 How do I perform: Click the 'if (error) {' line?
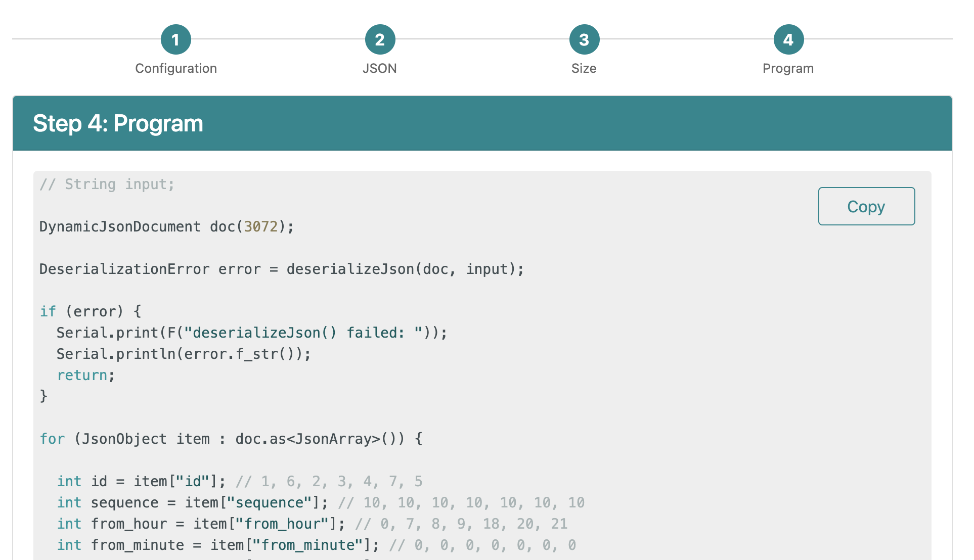pyautogui.click(x=91, y=311)
